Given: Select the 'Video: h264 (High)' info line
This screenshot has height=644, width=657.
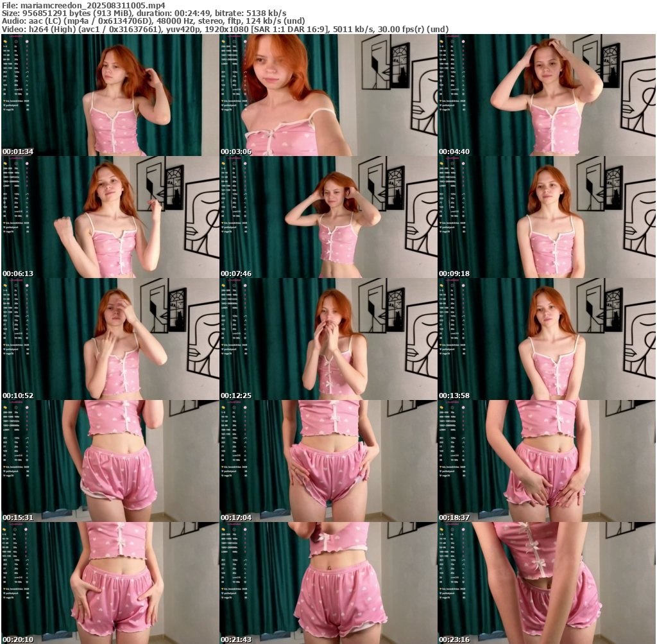Looking at the screenshot, I should pos(225,29).
